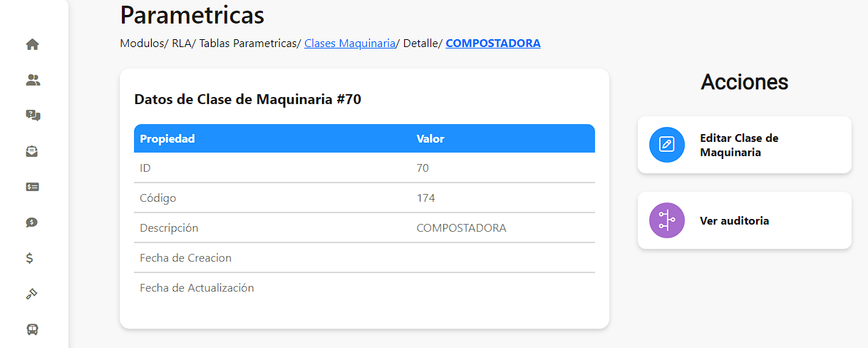The image size is (868, 348).
Task: Go to Clases Maquinaria breadcrumb link
Action: point(350,43)
